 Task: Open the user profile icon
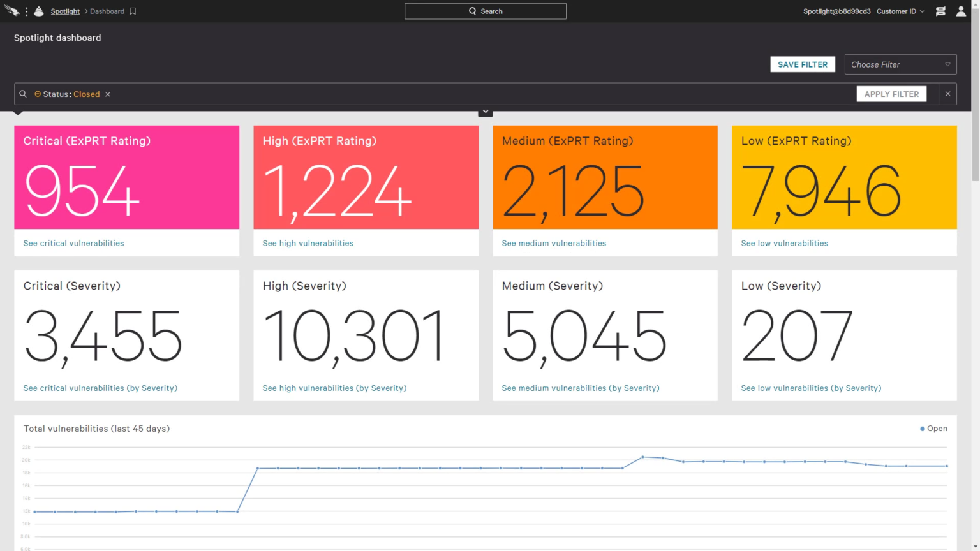[961, 11]
